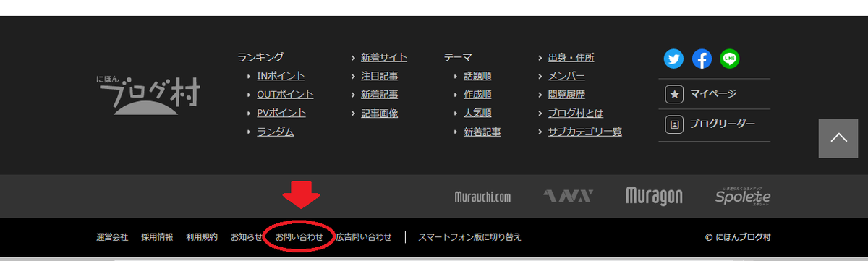Open the メンバー link

click(x=566, y=76)
